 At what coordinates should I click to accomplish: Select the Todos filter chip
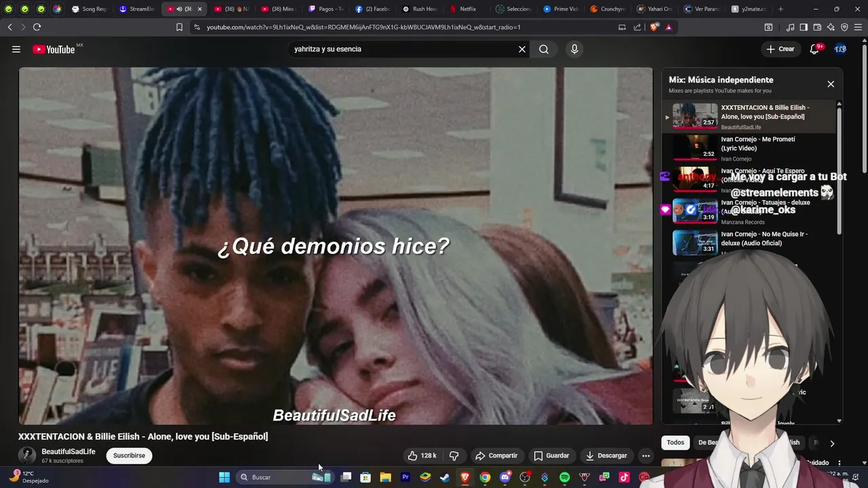tap(675, 443)
